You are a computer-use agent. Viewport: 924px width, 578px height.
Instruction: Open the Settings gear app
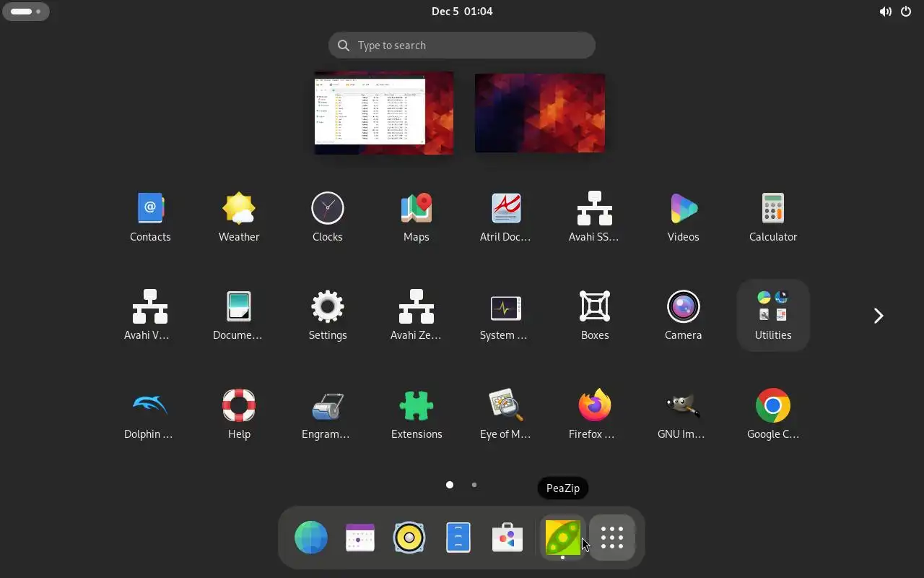point(328,315)
